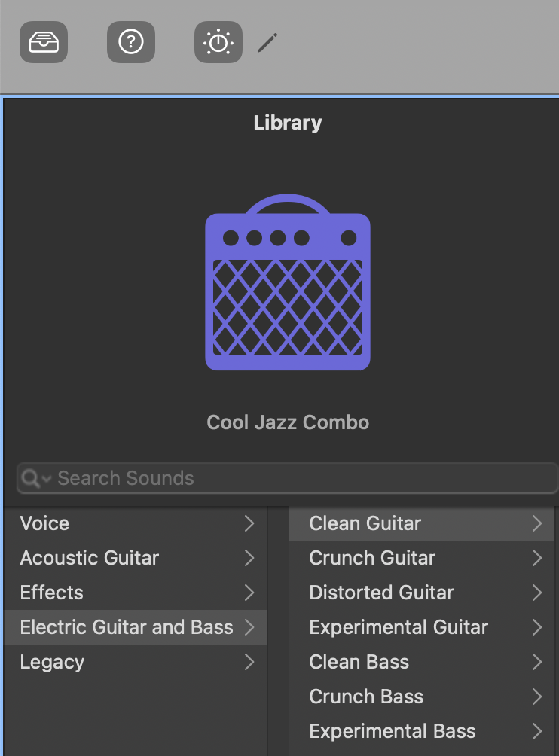Open the search magnifier filter menu
The height and width of the screenshot is (756, 559).
[36, 478]
